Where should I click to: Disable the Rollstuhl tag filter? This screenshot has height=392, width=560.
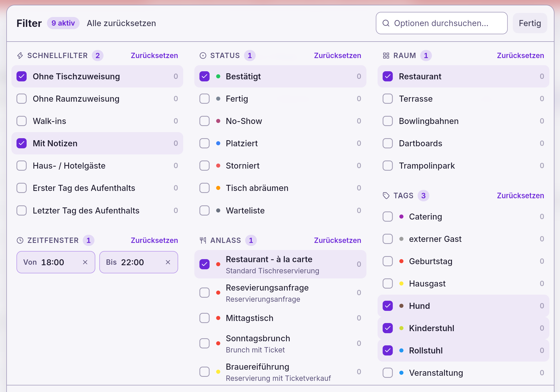[x=388, y=350]
